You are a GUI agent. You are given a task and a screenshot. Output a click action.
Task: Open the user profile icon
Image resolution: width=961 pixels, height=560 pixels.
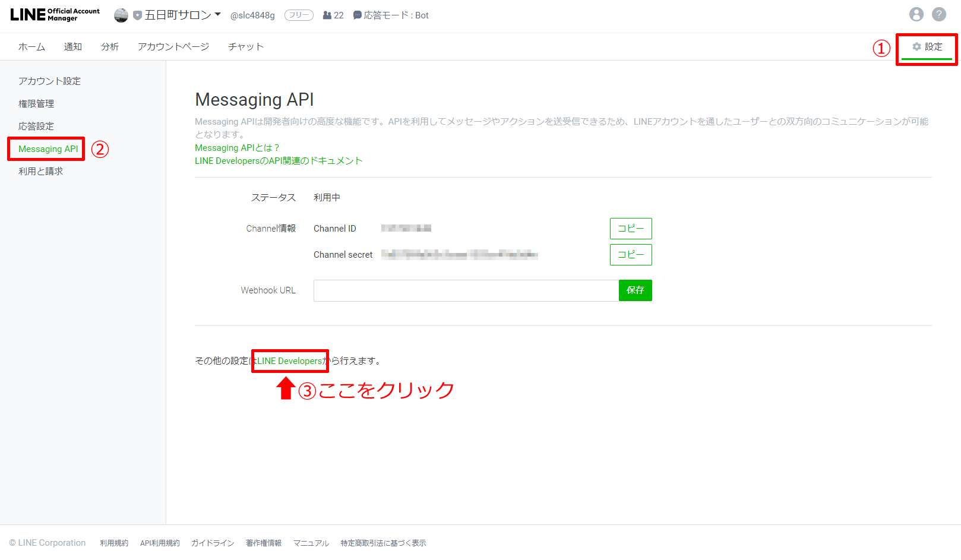tap(916, 14)
